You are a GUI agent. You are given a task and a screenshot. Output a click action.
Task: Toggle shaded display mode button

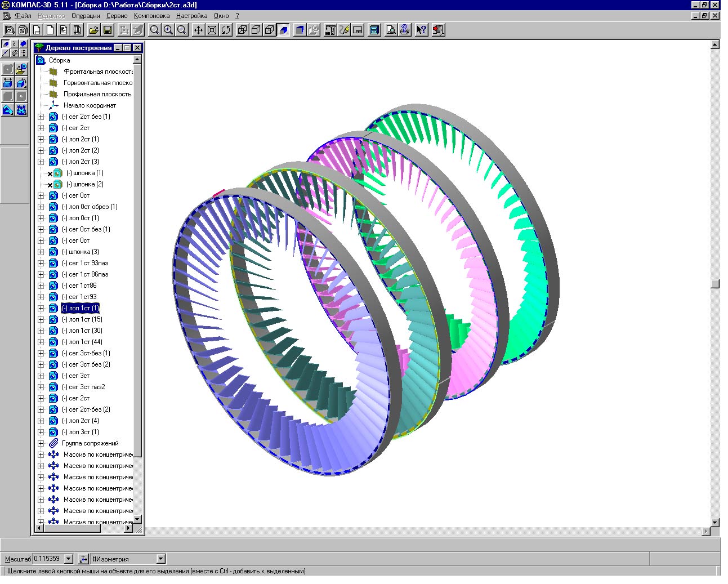(x=284, y=30)
